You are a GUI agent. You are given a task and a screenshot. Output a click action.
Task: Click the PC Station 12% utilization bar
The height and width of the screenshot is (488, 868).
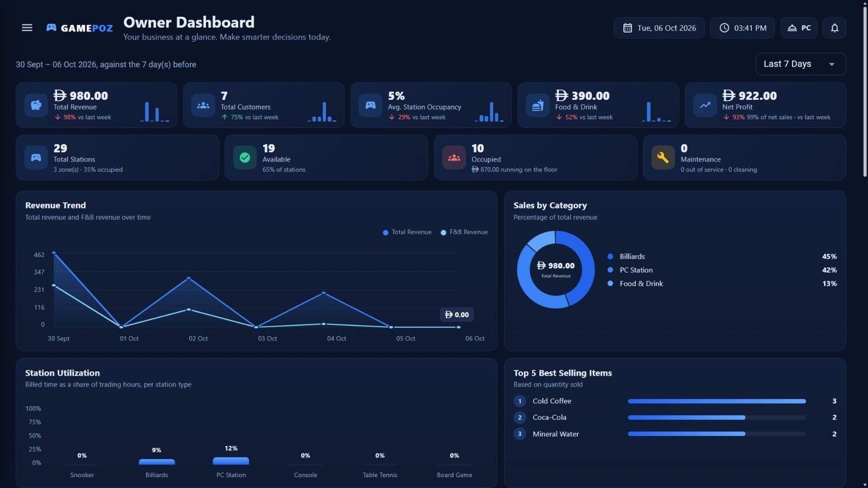point(231,461)
